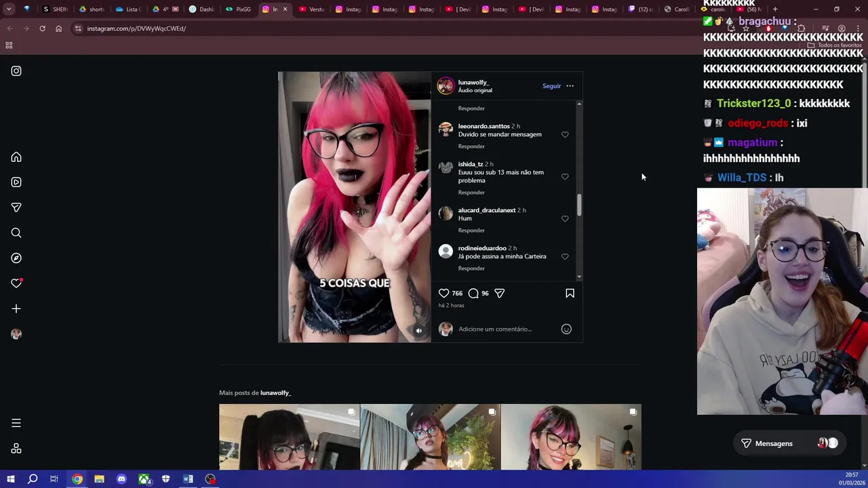Viewport: 868px width, 488px height.
Task: Switch to PixGG browser tab
Action: [x=239, y=9]
